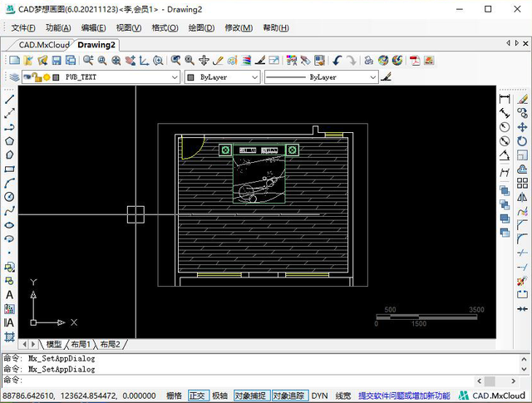Switch to the 布局1 layout tab
Viewport: 532px width, 403px height.
click(x=81, y=345)
